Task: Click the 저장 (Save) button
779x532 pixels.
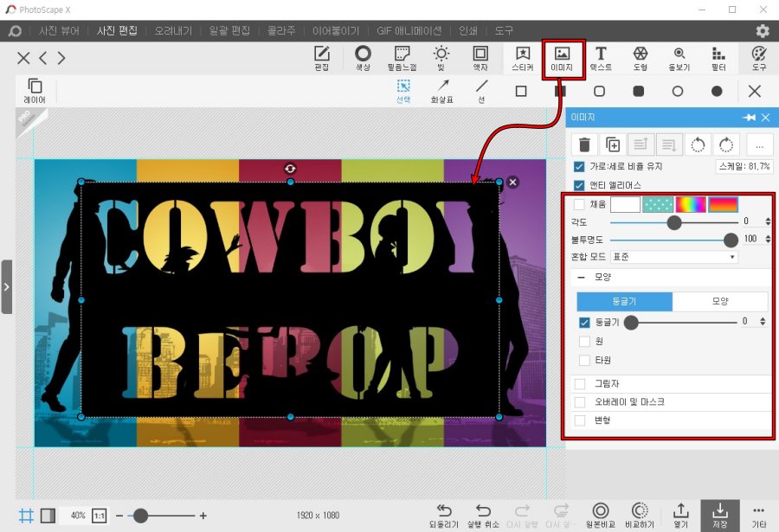Action: coord(720,516)
